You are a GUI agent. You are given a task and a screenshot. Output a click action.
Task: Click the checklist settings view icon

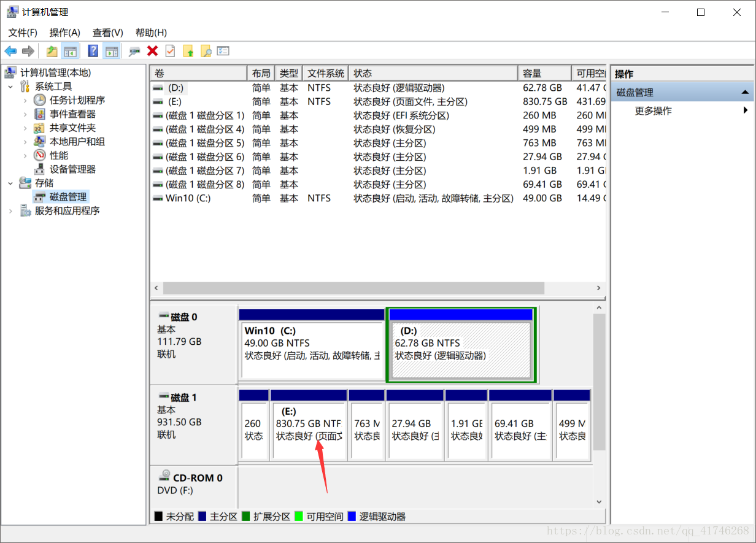pos(223,51)
